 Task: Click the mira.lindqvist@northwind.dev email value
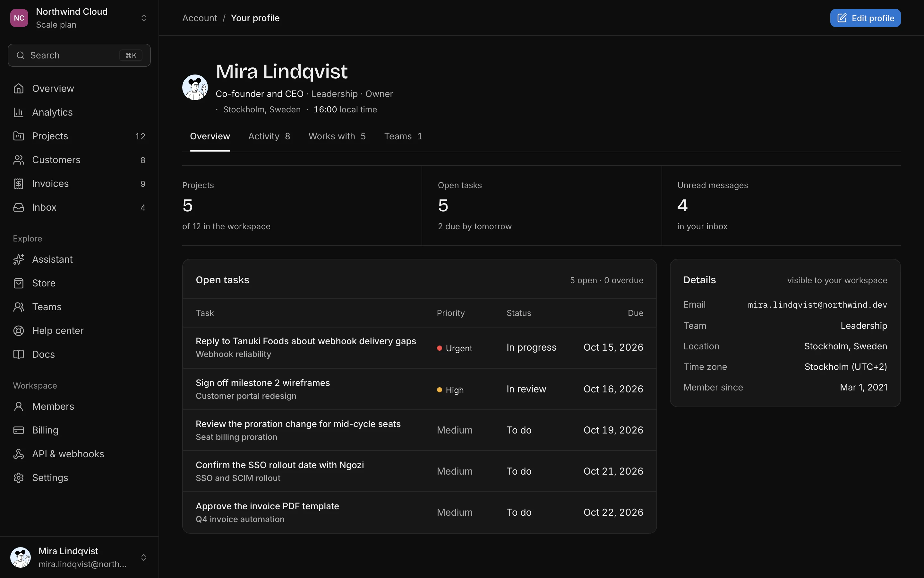pyautogui.click(x=817, y=305)
